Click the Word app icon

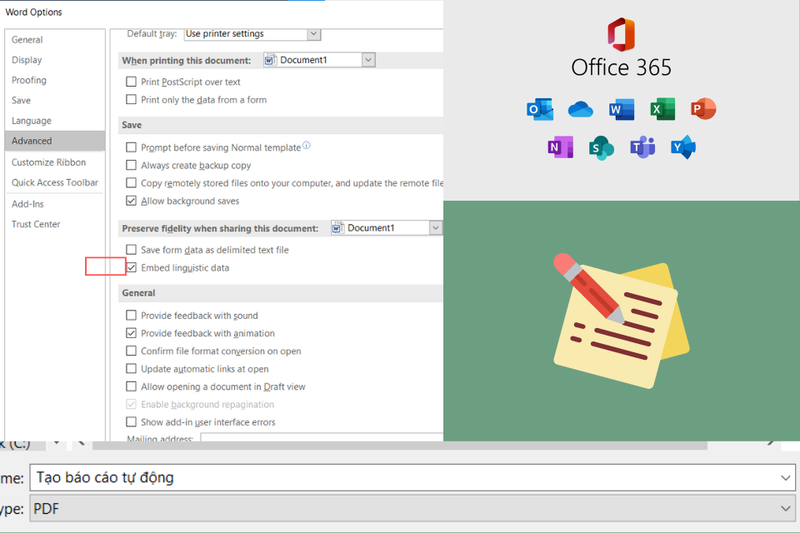621,109
